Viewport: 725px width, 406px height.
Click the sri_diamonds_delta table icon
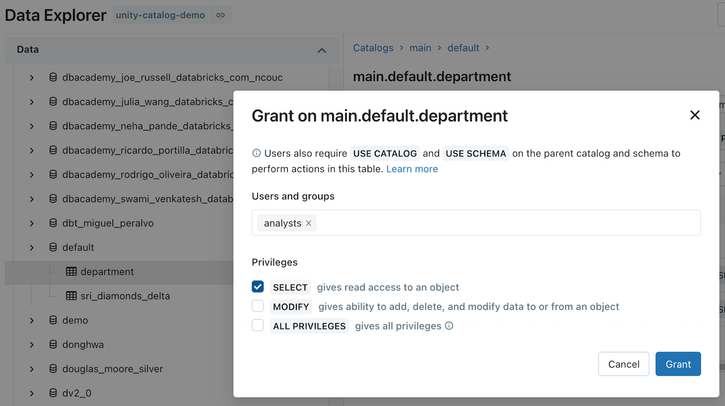click(71, 296)
